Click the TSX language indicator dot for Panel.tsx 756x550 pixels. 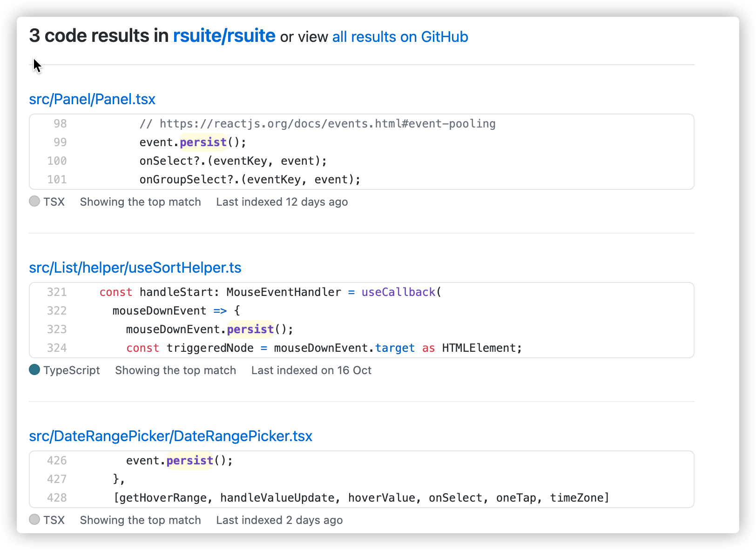tap(34, 201)
